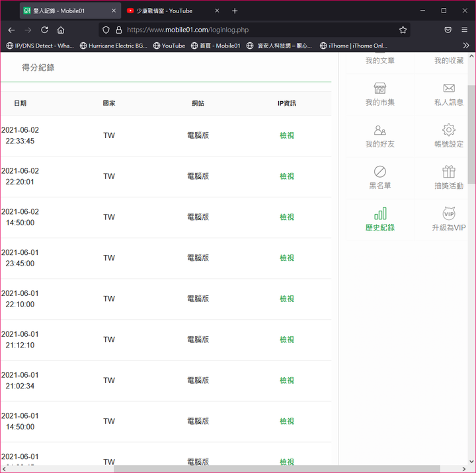Screen dimensions: 476x473
Task: Click the site security padlock icon
Action: point(119,30)
